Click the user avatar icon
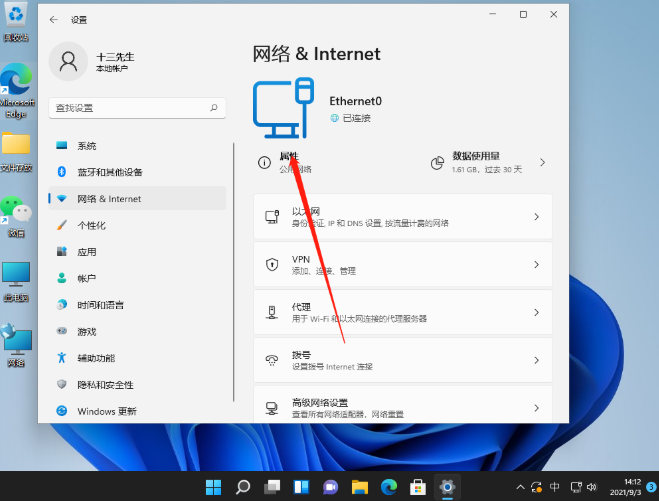The height and width of the screenshot is (501, 659). [68, 61]
